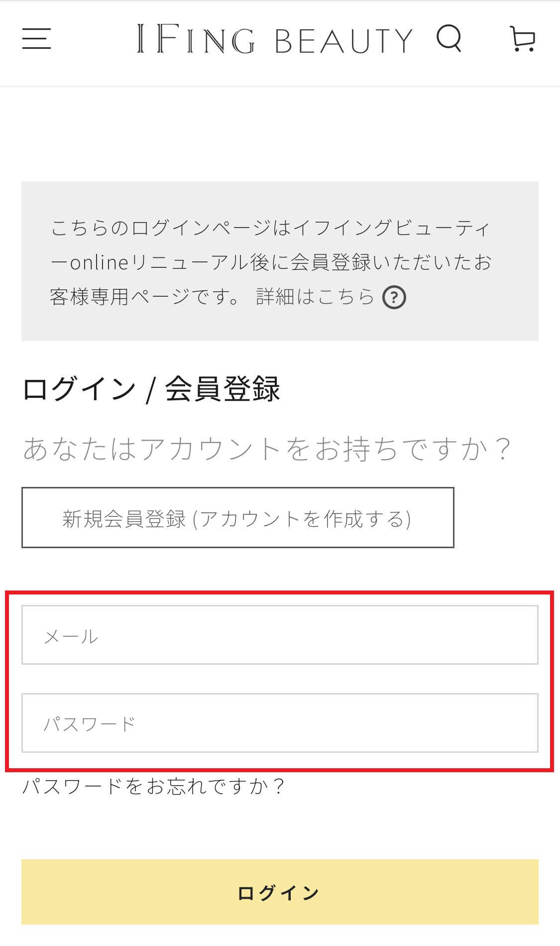The height and width of the screenshot is (946, 560).
Task: Click the IFING BEAUTY logo
Action: coord(275,40)
